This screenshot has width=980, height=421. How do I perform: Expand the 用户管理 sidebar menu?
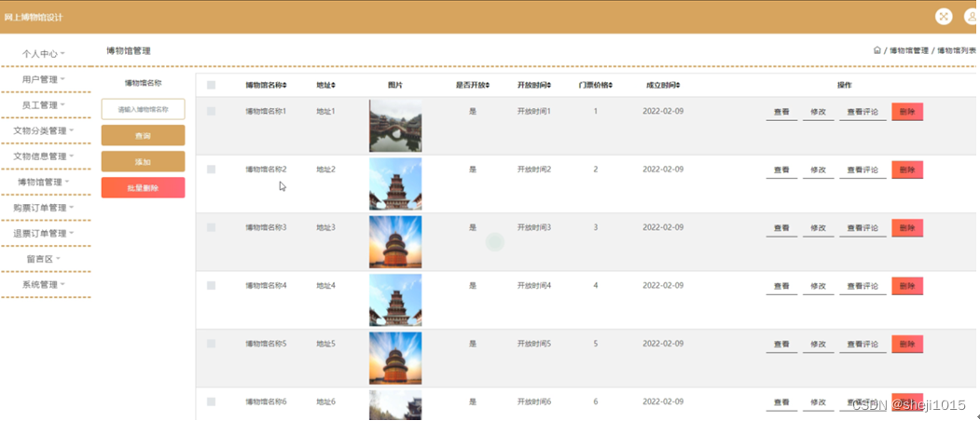click(x=44, y=79)
